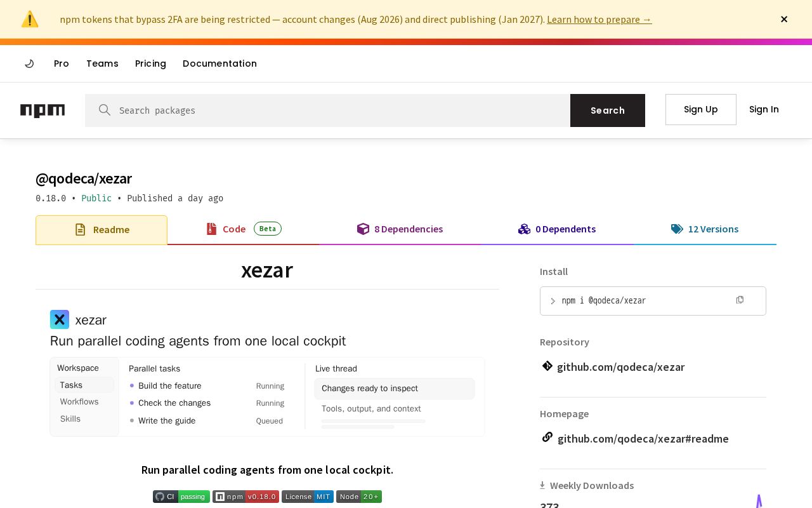Open the Pricing page
This screenshot has height=508, width=812.
(x=150, y=63)
